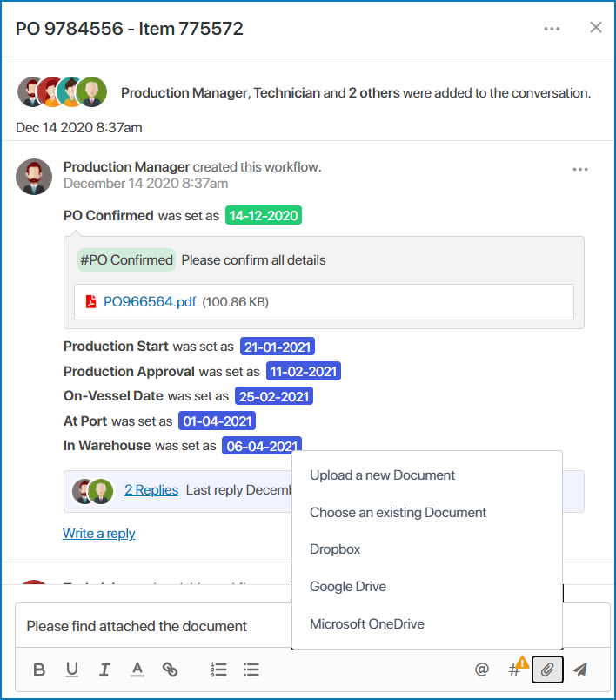Image resolution: width=616 pixels, height=700 pixels.
Task: Apply underline formatting in editor
Action: click(72, 670)
